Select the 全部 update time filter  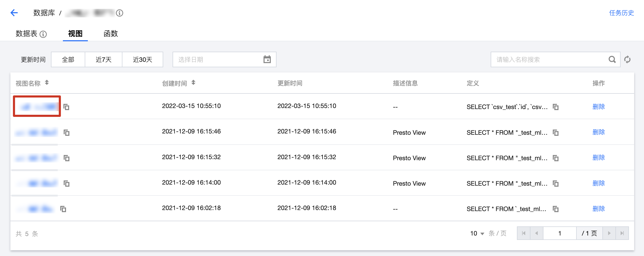(68, 59)
